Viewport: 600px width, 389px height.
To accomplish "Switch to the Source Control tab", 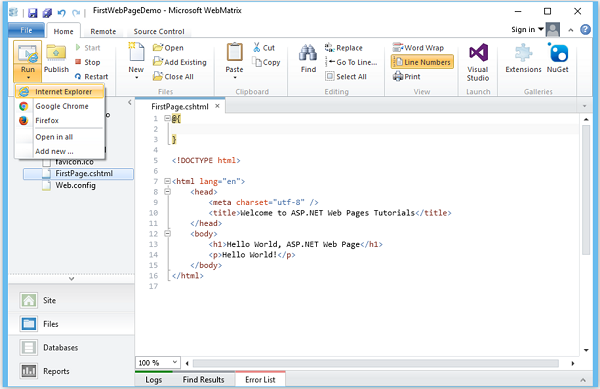I will (159, 31).
